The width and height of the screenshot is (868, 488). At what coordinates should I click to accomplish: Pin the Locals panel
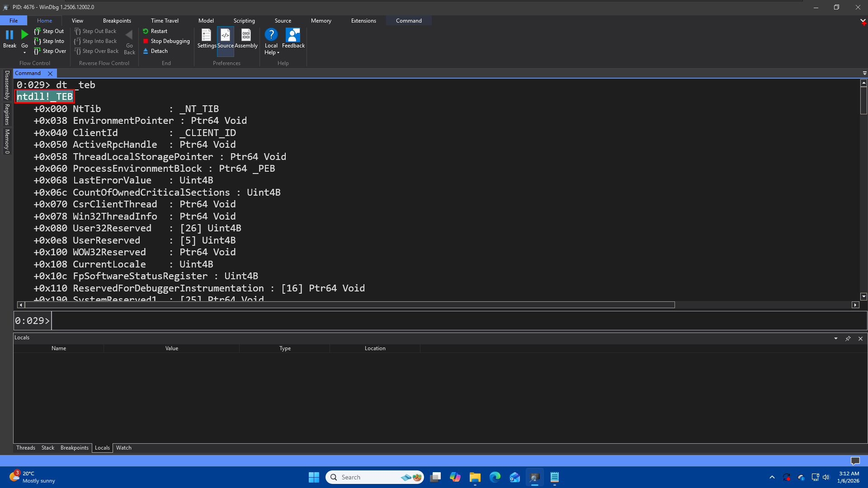click(x=848, y=338)
